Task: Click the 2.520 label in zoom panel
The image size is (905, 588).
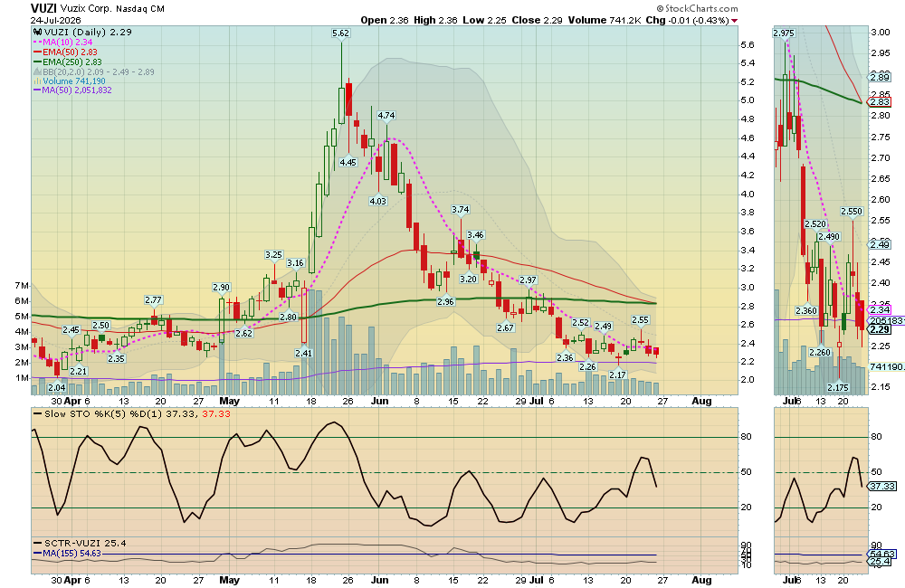Action: click(815, 223)
